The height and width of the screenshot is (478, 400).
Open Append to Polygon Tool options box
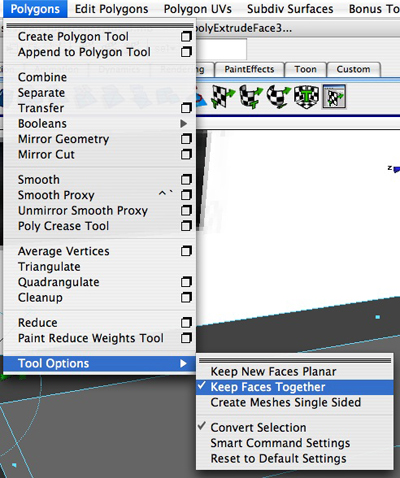[186, 52]
